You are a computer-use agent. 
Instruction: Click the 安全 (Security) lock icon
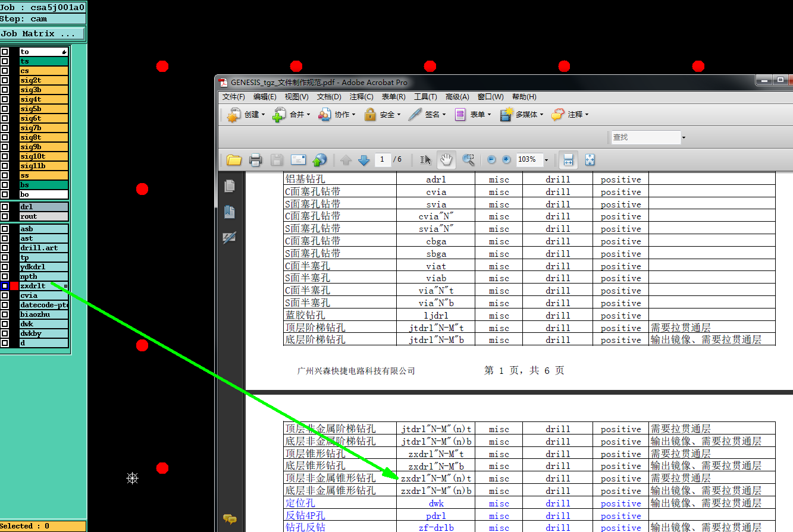[370, 114]
